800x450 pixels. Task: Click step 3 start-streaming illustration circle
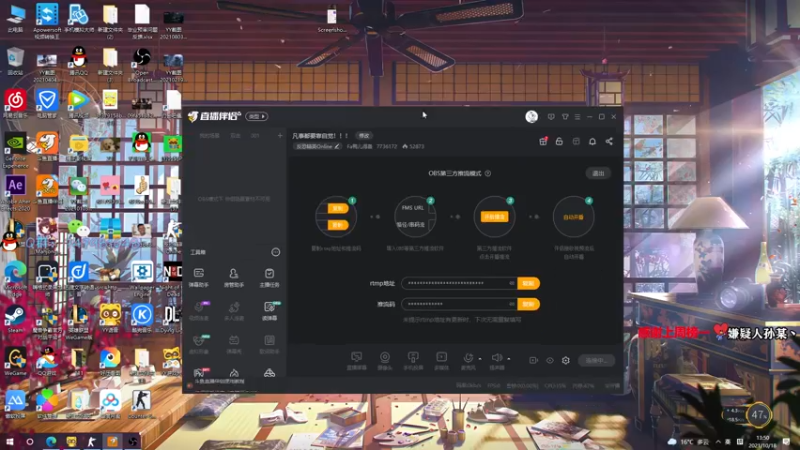[494, 217]
